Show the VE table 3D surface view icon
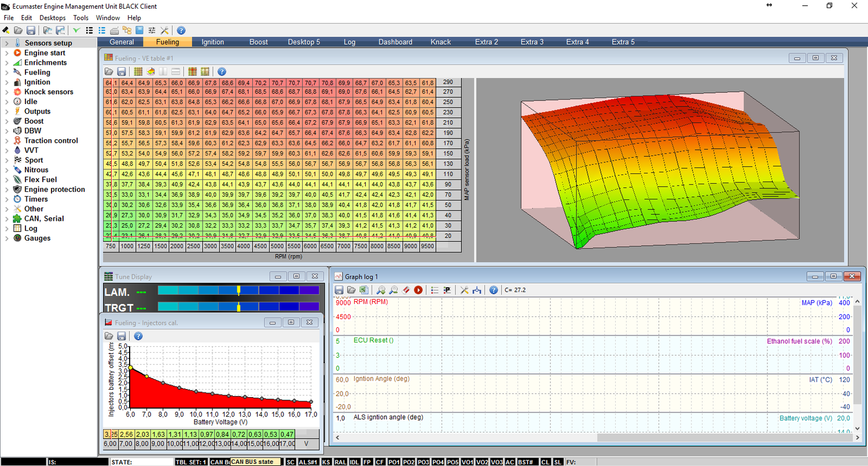 coord(150,72)
